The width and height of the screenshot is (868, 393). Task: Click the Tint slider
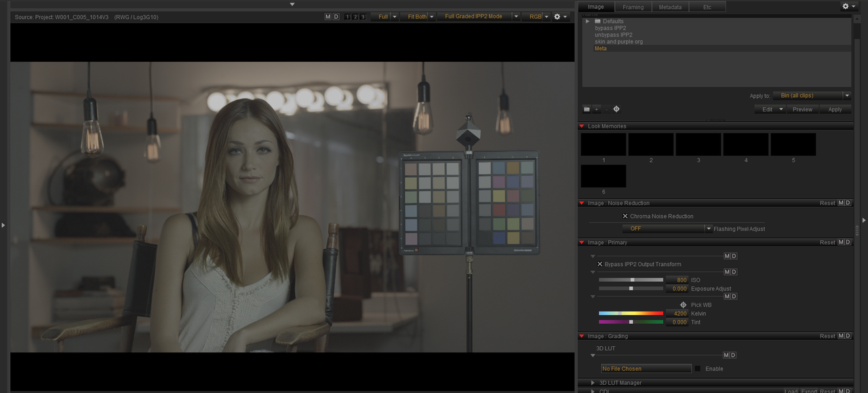tap(631, 322)
